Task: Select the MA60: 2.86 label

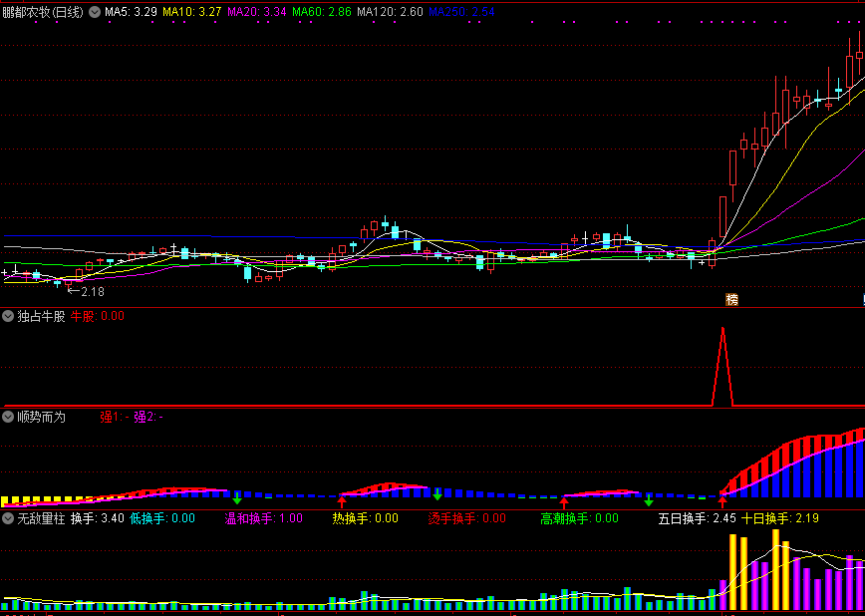Action: pos(322,12)
